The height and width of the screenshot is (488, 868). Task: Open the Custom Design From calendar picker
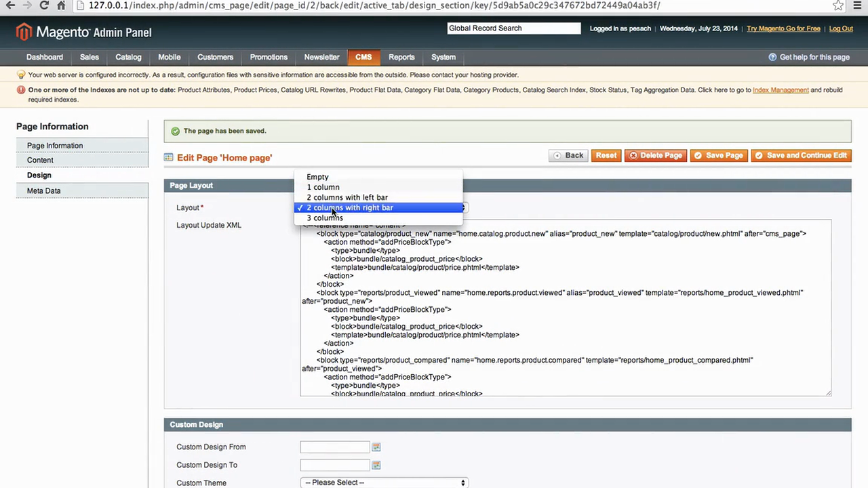[376, 447]
